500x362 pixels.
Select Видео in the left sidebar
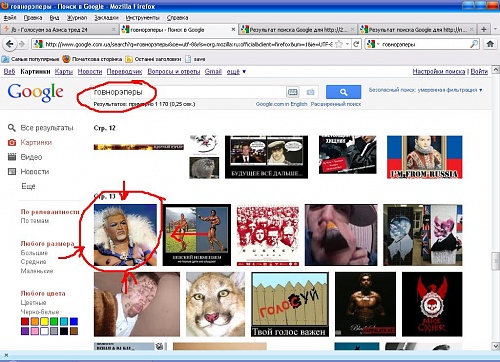click(31, 157)
